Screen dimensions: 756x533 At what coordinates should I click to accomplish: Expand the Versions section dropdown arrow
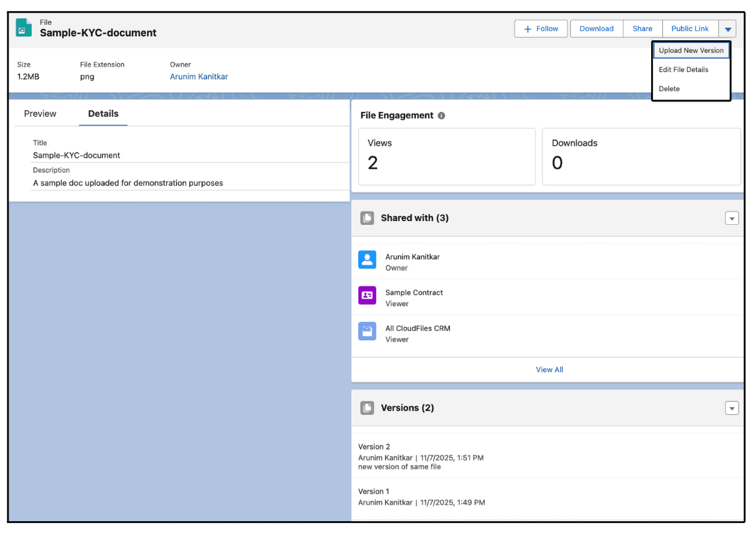[x=732, y=408]
